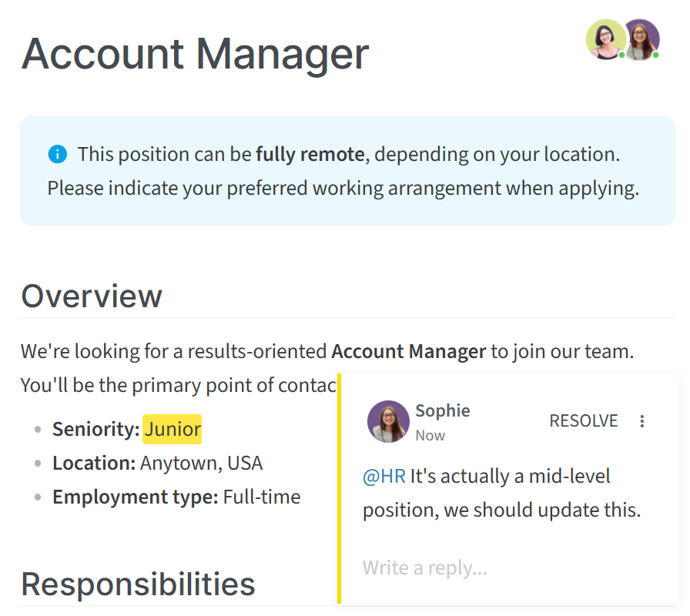The height and width of the screenshot is (616, 690).
Task: Click the Account Manager page title
Action: click(195, 54)
